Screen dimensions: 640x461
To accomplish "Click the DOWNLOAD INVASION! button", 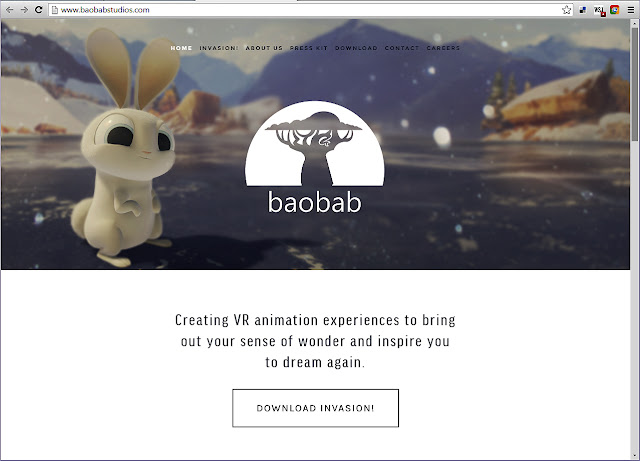I will pos(316,408).
